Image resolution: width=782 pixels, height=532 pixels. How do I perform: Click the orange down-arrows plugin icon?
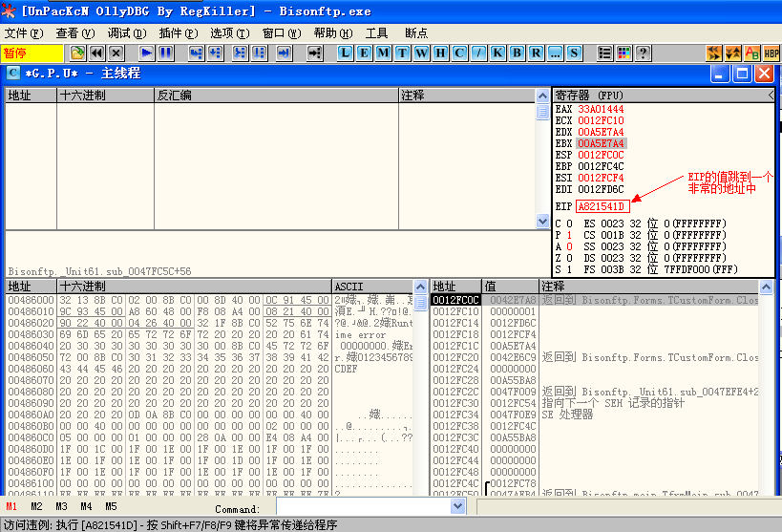pyautogui.click(x=733, y=53)
